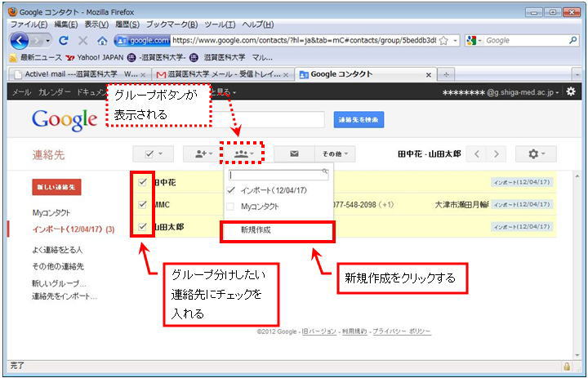Open the その他 dropdown menu
This screenshot has height=378, width=588.
(335, 153)
